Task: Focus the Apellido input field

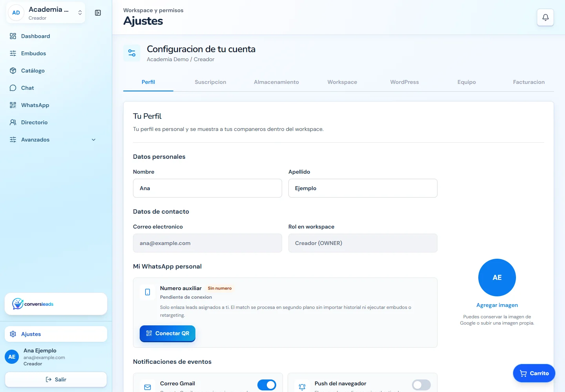Action: [363, 188]
